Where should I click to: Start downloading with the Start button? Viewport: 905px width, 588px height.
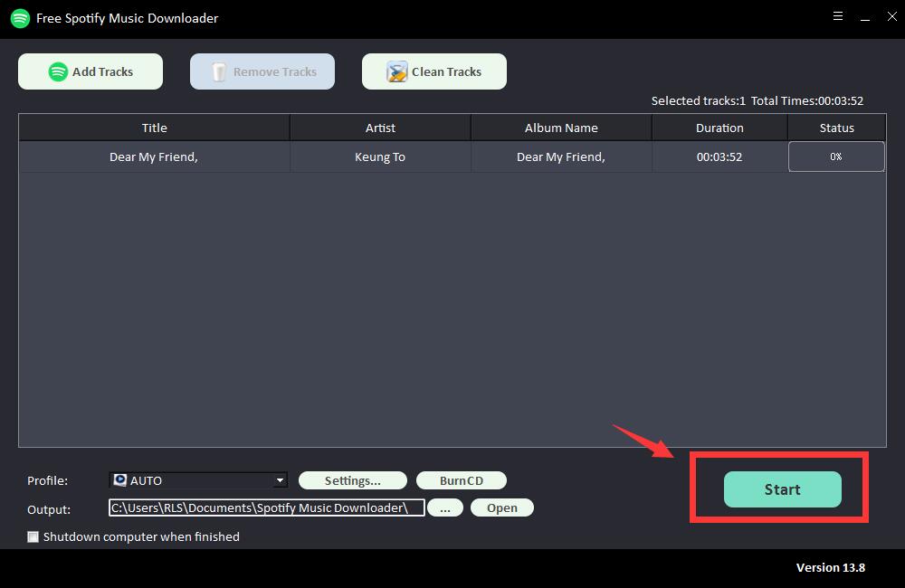782,489
